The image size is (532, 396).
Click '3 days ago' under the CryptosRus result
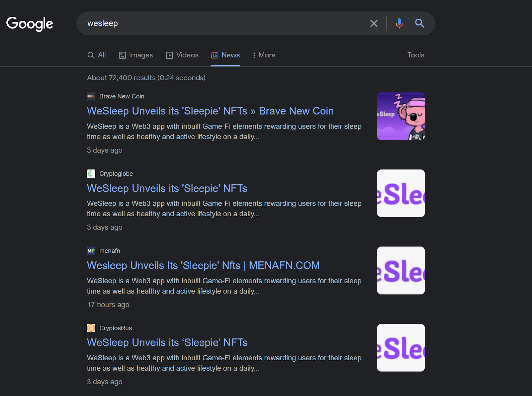click(105, 382)
